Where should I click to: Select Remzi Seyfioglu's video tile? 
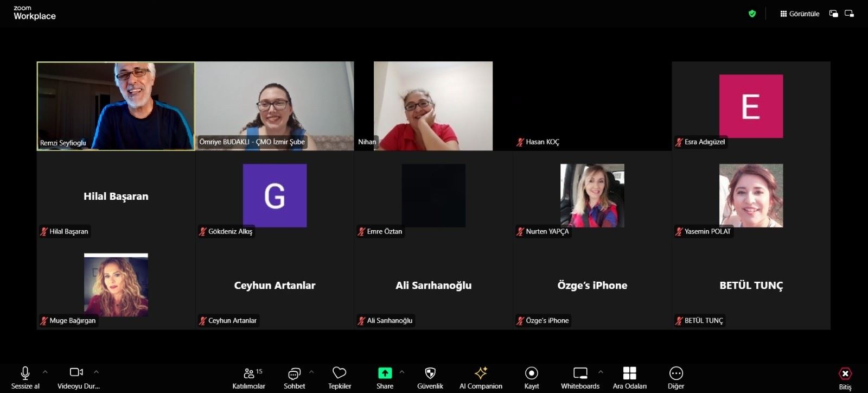point(116,106)
